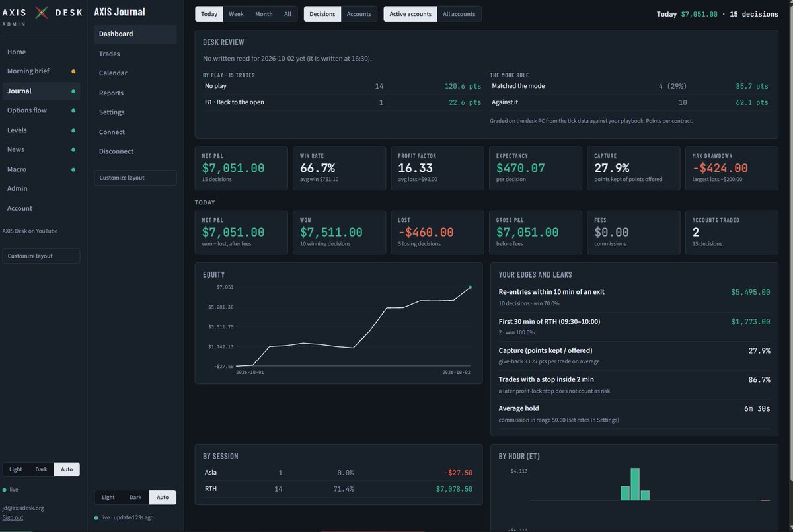The width and height of the screenshot is (793, 532).
Task: Click the Lost -$460.00 card
Action: (x=437, y=233)
